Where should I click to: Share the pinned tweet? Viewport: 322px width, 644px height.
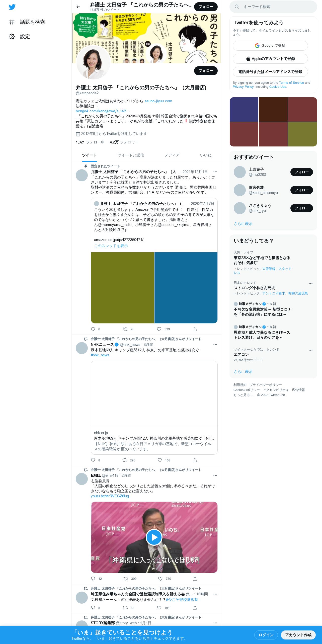click(195, 329)
